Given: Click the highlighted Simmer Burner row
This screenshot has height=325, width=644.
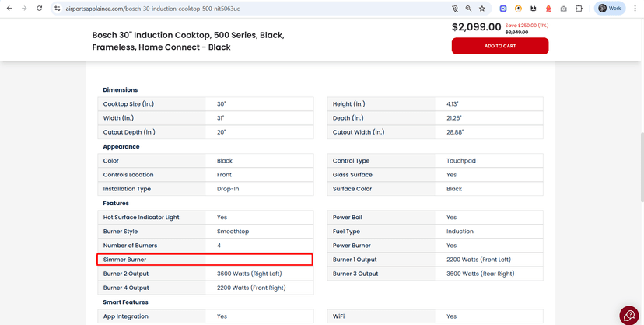Looking at the screenshot, I should click(205, 260).
